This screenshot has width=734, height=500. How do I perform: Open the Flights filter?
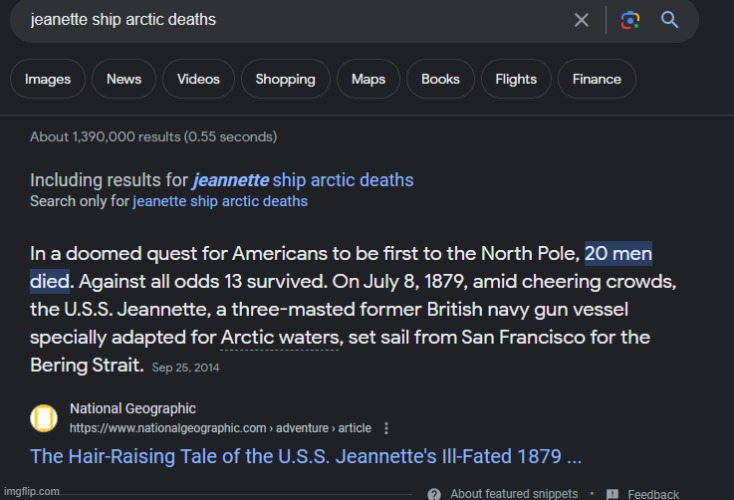516,79
